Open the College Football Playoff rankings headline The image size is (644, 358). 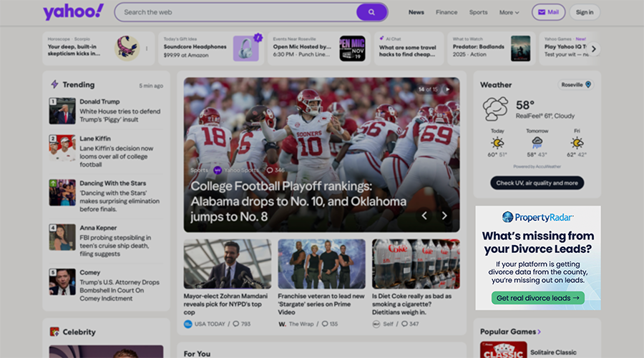pyautogui.click(x=298, y=202)
